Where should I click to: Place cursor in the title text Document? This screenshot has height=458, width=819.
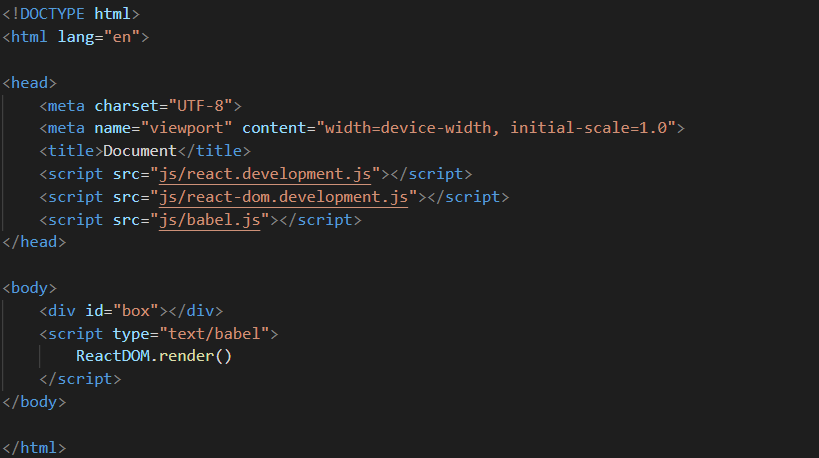pyautogui.click(x=140, y=151)
